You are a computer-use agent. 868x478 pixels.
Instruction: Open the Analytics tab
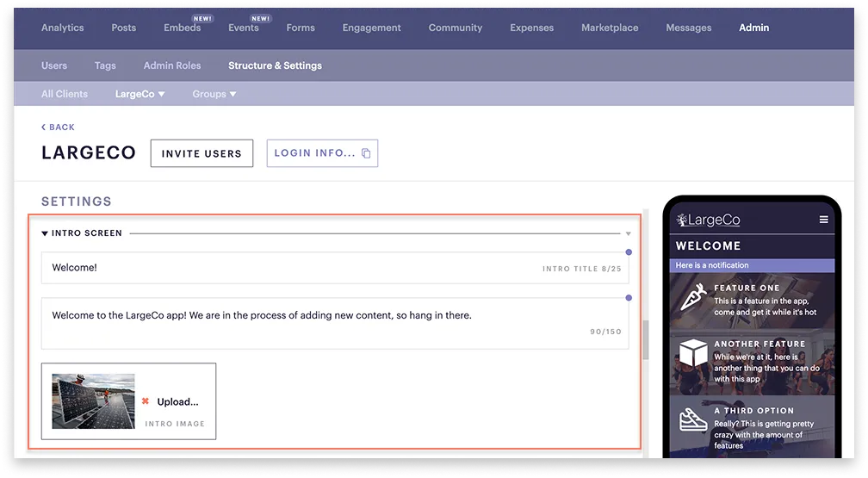[63, 28]
